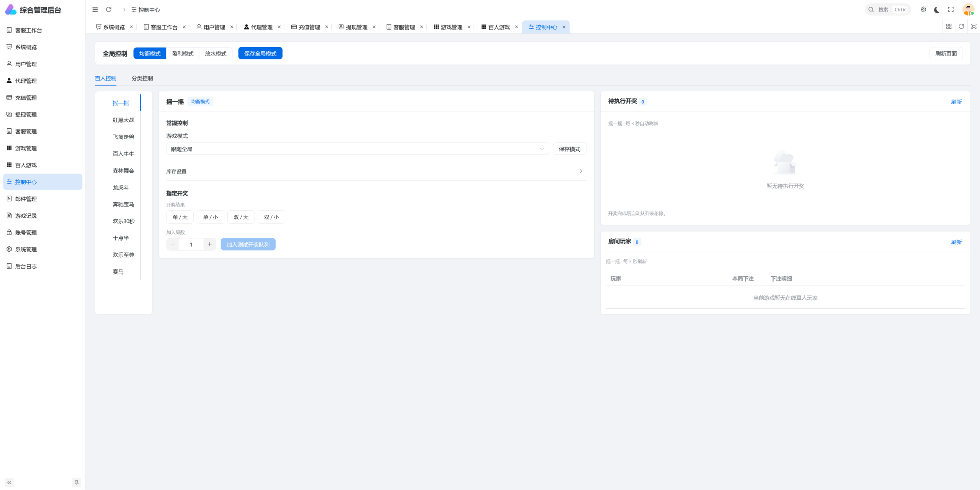
Task: Open the 搜索 box in the header
Action: (x=888, y=10)
